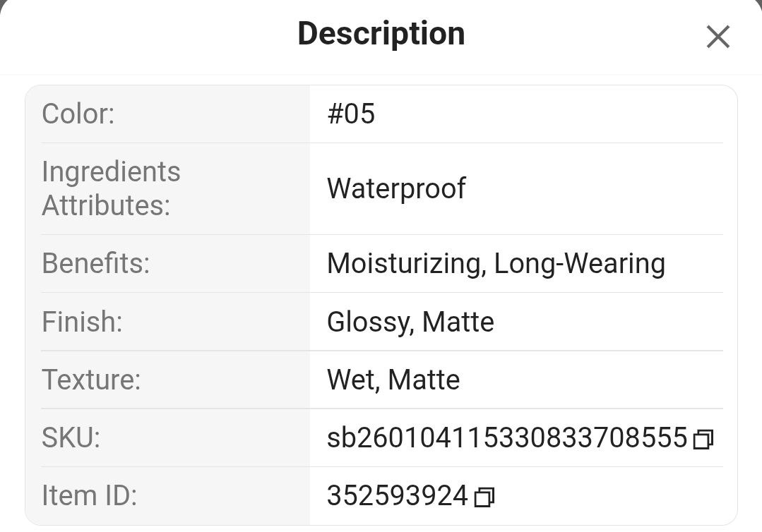Tap the Moisturizing benefit text
The height and width of the screenshot is (532, 762).
tap(403, 263)
